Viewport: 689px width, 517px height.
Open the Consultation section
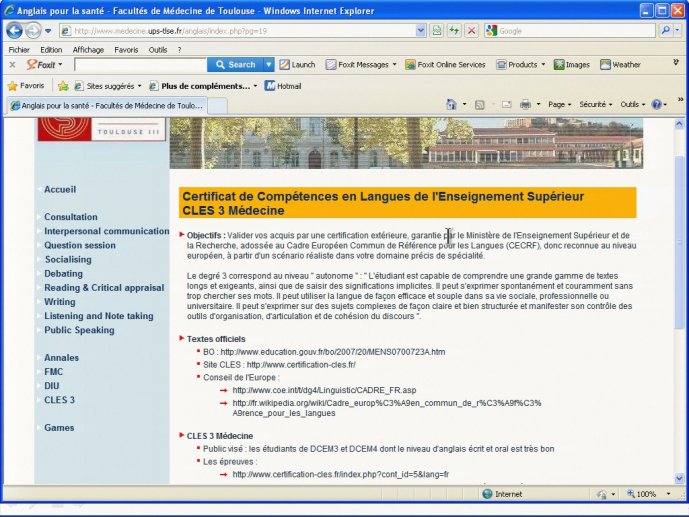tap(71, 217)
